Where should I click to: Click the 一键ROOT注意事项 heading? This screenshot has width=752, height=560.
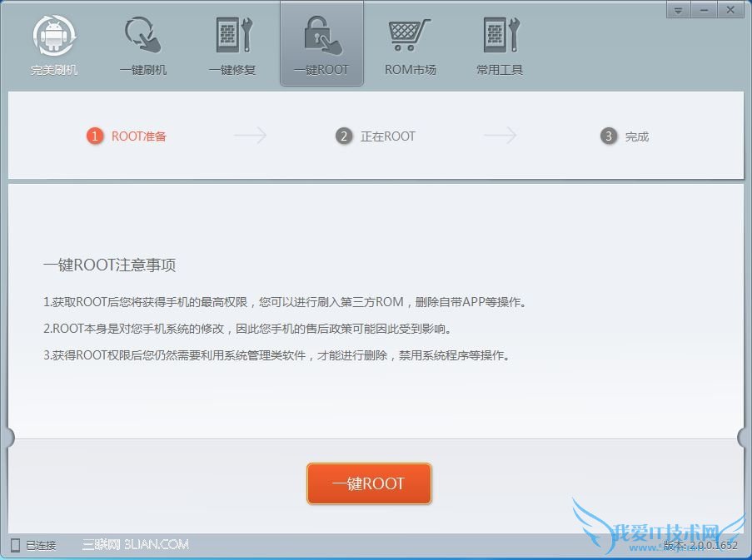tap(109, 265)
